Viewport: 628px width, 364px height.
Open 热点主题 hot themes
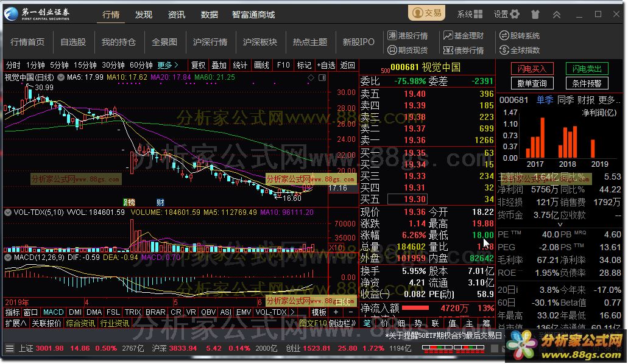[x=310, y=42]
